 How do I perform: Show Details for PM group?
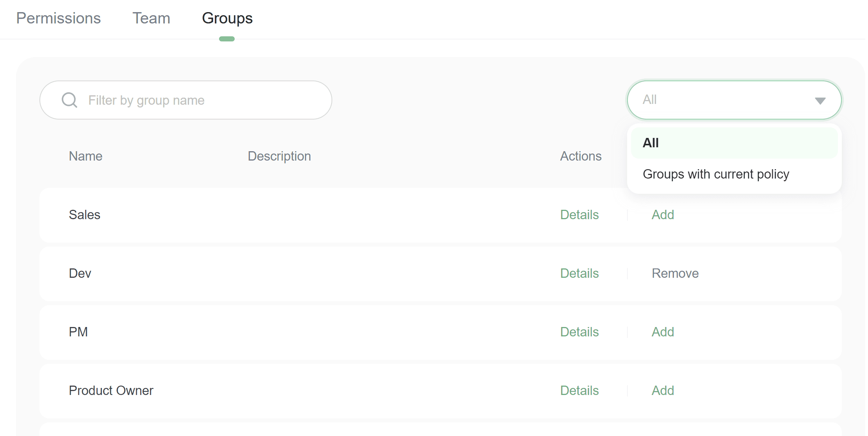pos(579,332)
